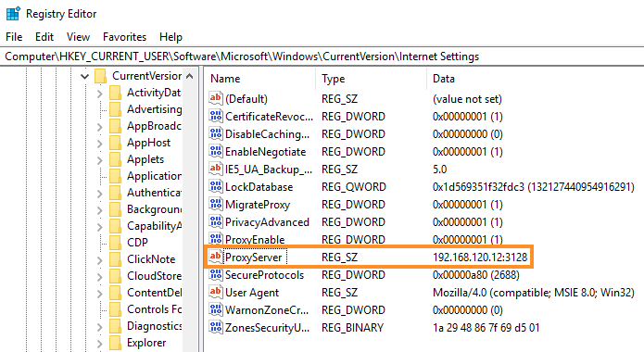
Task: Select the PrivacyAdvanced value name
Action: (x=267, y=222)
